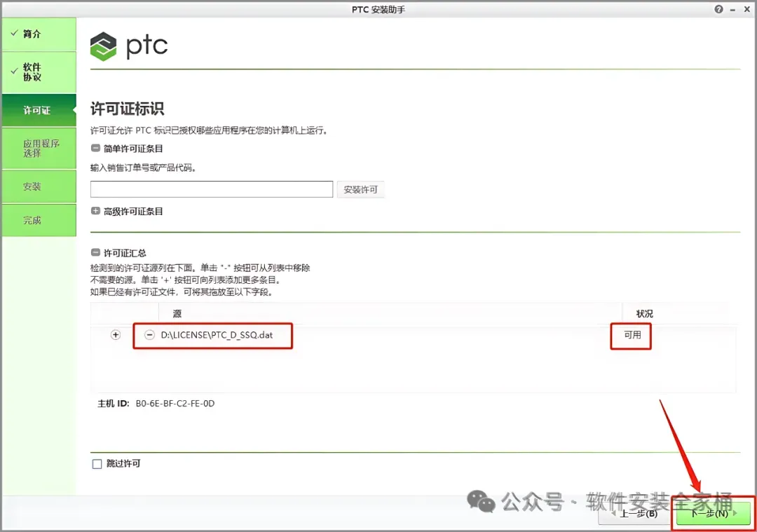This screenshot has height=532, width=757.
Task: Click the host ID B0-6E-BF-C2-FE-0D
Action: tap(175, 404)
